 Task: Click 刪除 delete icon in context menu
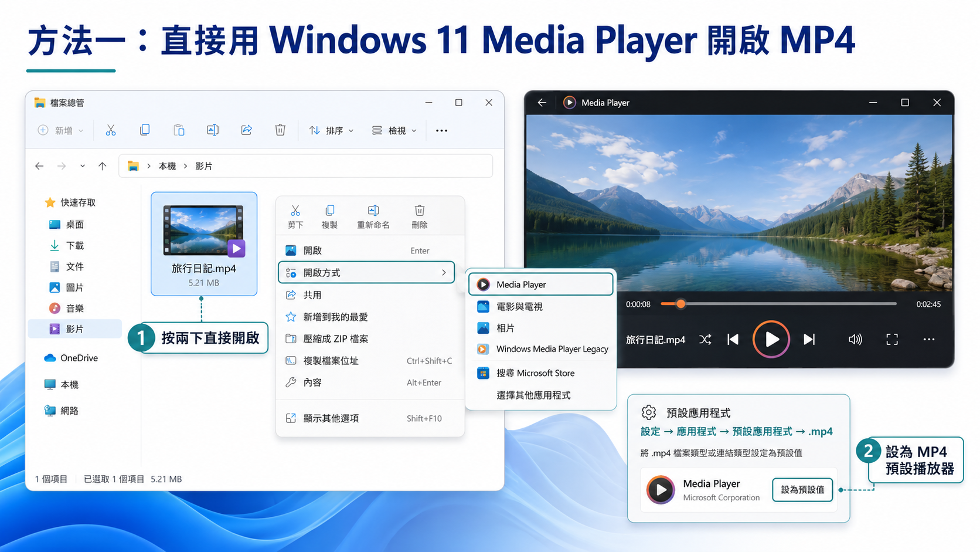click(420, 211)
